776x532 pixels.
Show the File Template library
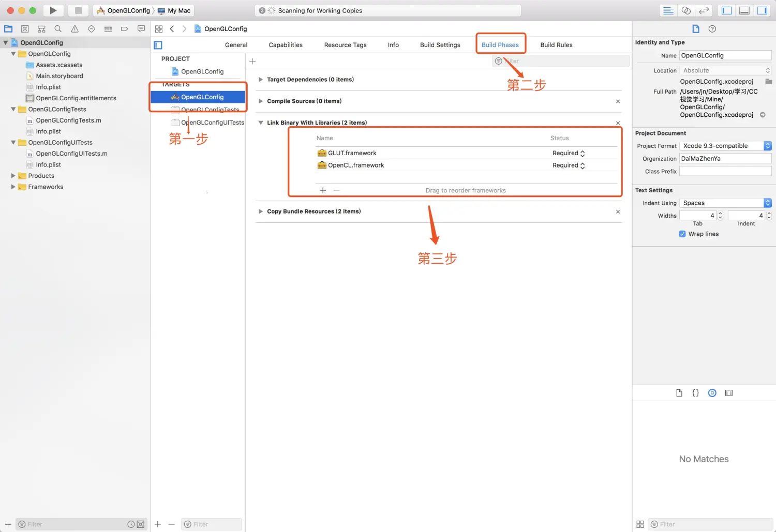pyautogui.click(x=679, y=393)
